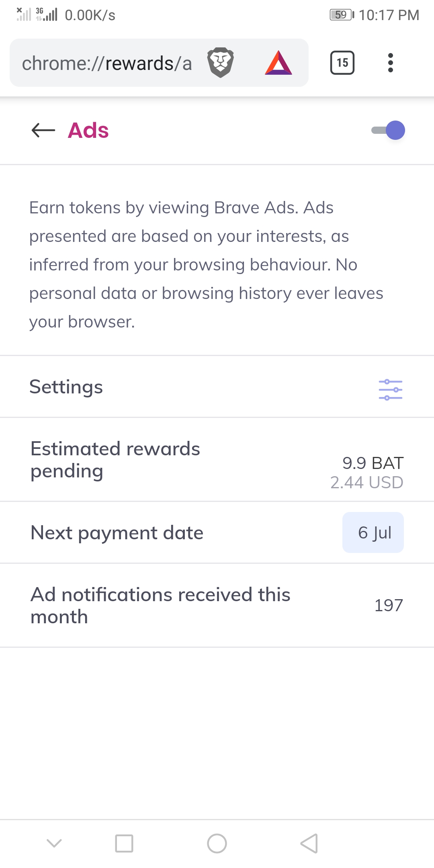The height and width of the screenshot is (868, 434).
Task: Go back using the arrow beside Ads
Action: tap(43, 130)
